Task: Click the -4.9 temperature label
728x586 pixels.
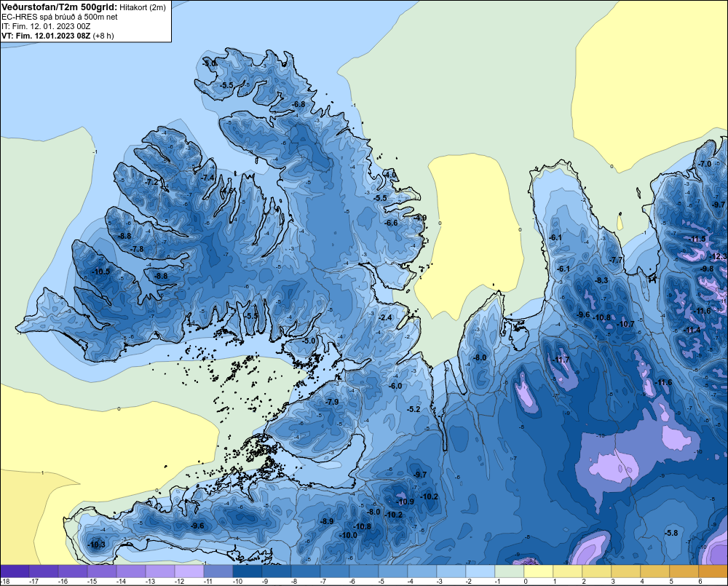Action: click(420, 218)
